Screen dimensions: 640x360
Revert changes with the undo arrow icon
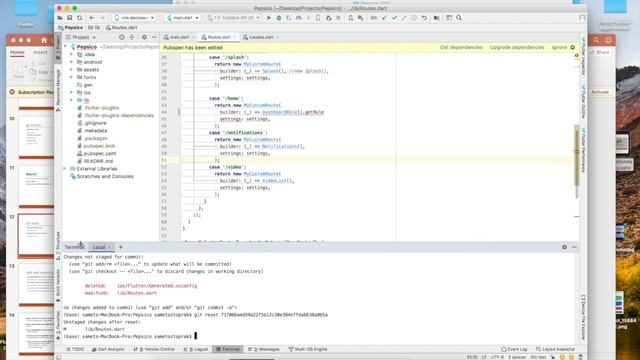424,18
